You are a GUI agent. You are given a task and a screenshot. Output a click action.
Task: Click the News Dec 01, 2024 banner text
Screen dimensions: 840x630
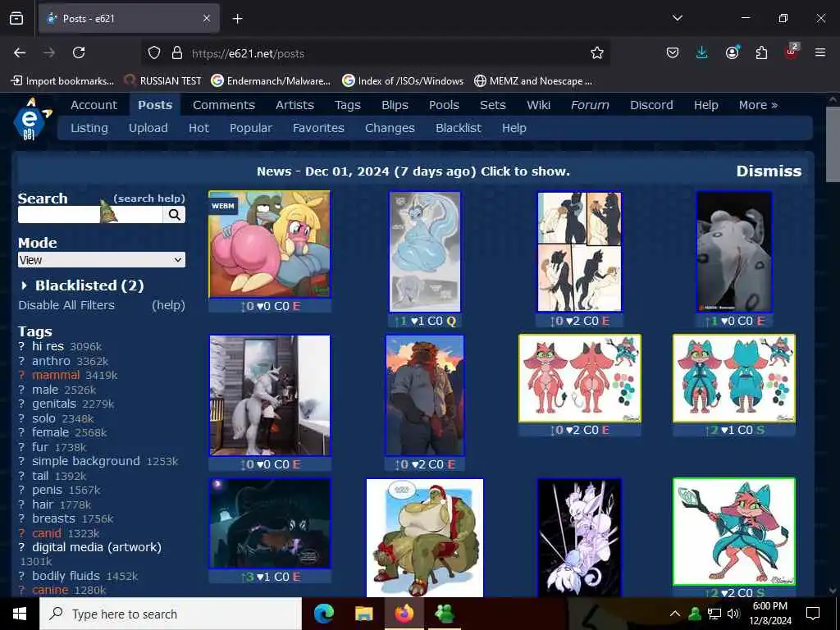(x=413, y=171)
